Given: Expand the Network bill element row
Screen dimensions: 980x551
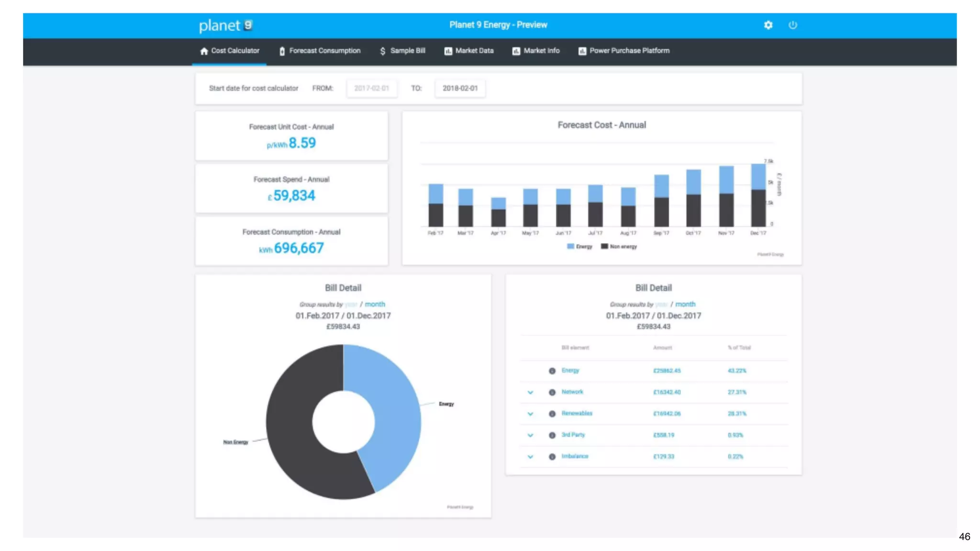Looking at the screenshot, I should click(x=530, y=392).
